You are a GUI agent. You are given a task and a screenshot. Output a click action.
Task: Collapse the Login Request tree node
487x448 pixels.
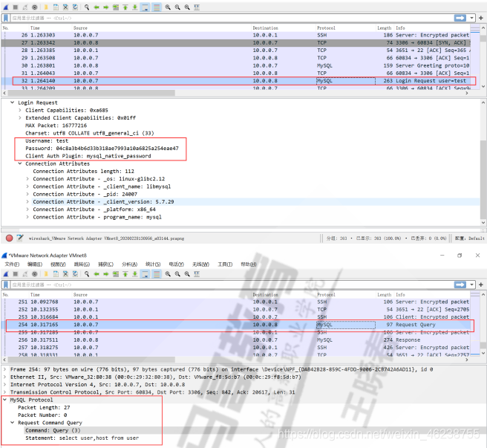coord(13,103)
